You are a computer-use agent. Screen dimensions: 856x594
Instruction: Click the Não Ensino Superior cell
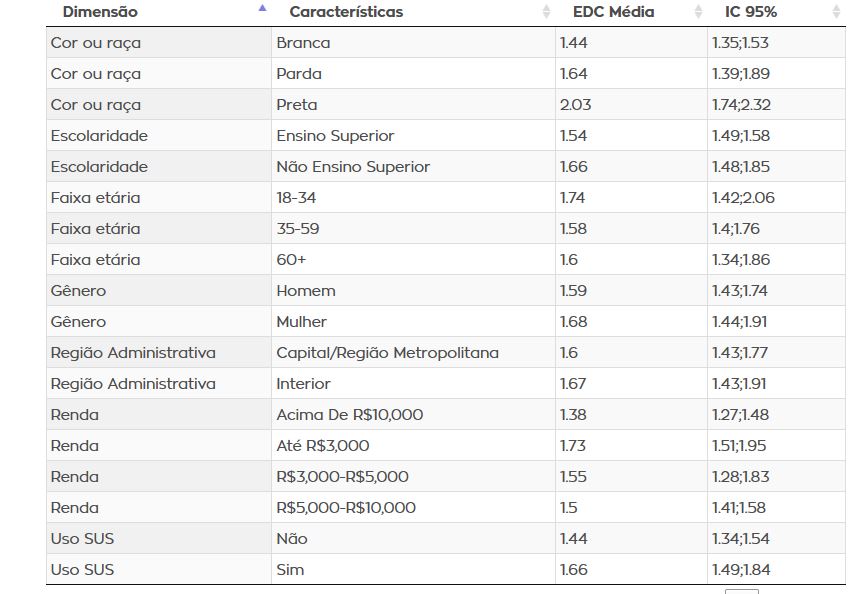pyautogui.click(x=352, y=167)
